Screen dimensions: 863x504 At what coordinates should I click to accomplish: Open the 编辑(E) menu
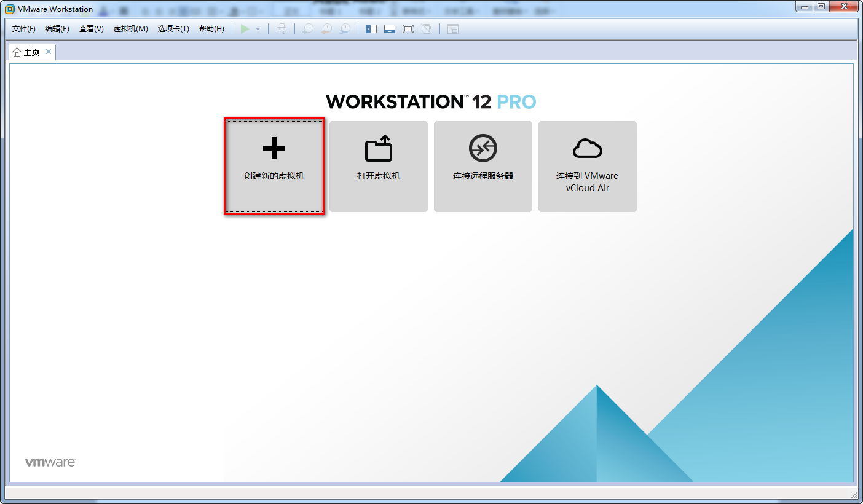pyautogui.click(x=57, y=29)
